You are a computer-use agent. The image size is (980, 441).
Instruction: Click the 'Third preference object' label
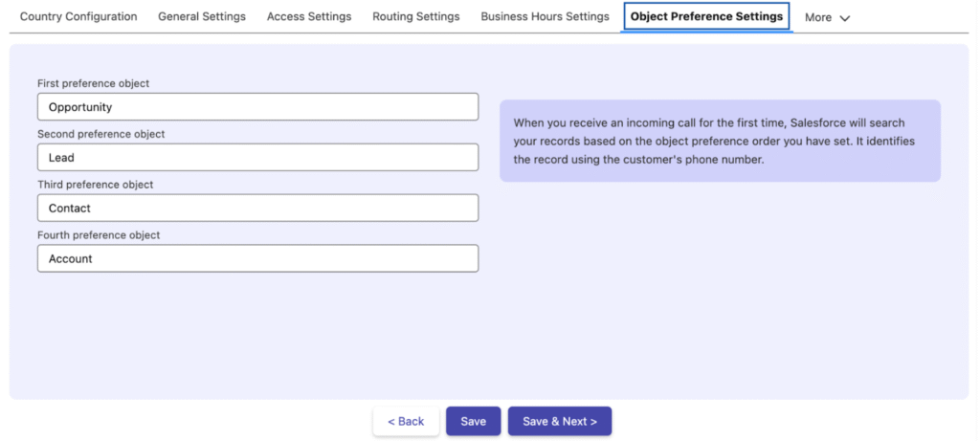(x=96, y=185)
